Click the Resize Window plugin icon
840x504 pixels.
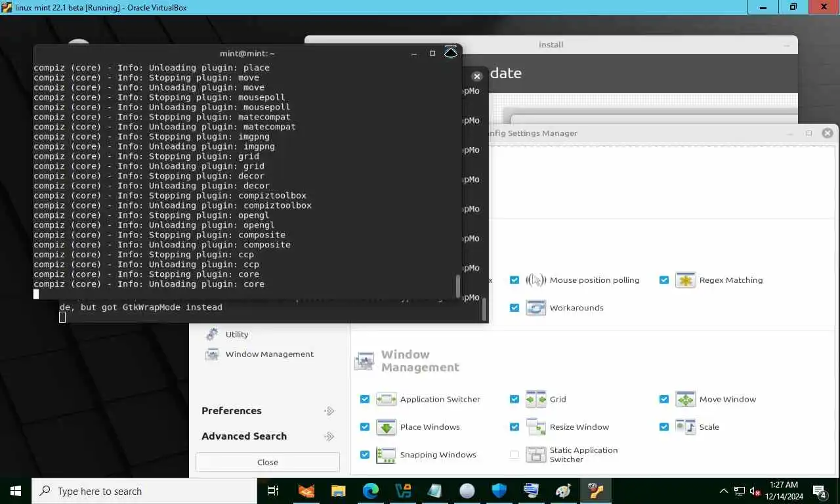tap(535, 427)
